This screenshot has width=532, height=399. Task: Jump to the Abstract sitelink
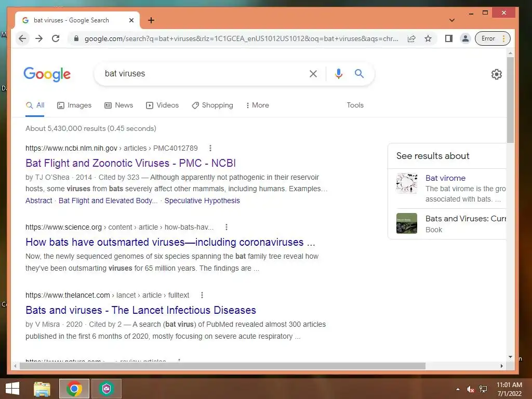click(x=38, y=201)
